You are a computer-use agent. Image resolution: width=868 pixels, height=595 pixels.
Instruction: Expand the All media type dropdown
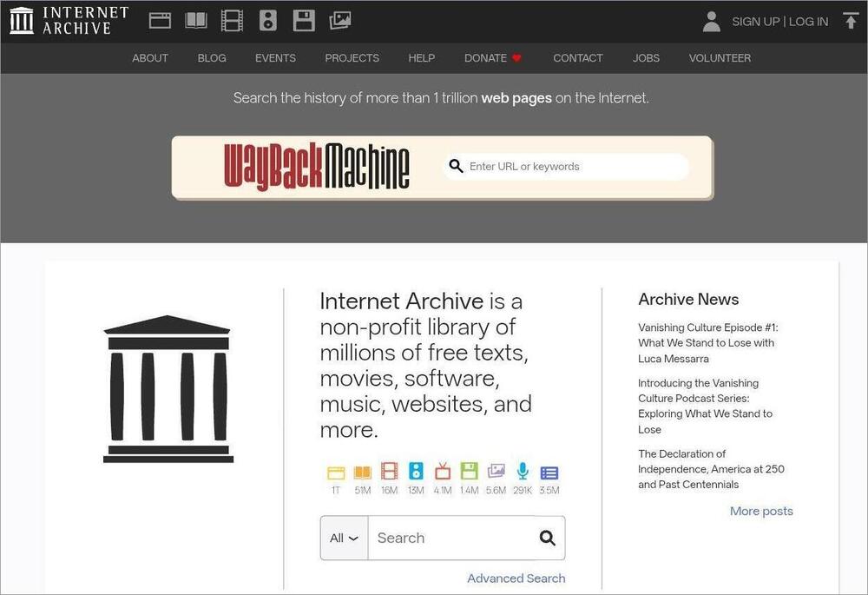344,538
